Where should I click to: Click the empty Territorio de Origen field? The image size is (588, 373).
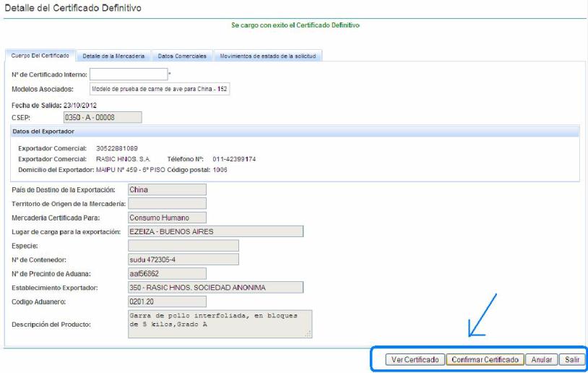pos(168,203)
